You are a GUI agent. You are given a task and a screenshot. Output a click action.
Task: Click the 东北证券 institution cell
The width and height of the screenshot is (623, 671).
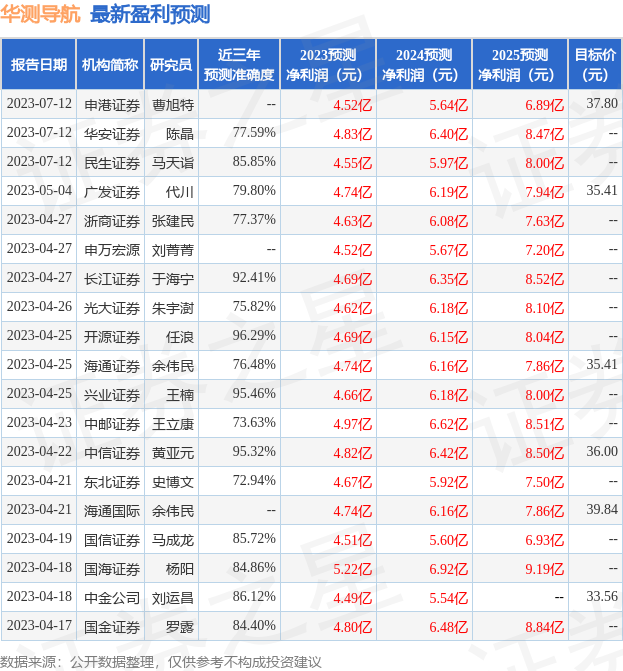(x=112, y=482)
